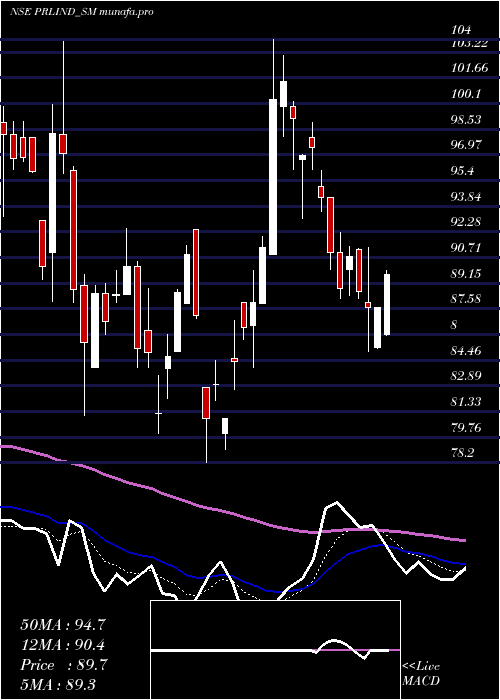
Task: Click the <<Live MACD label
Action: [421, 673]
